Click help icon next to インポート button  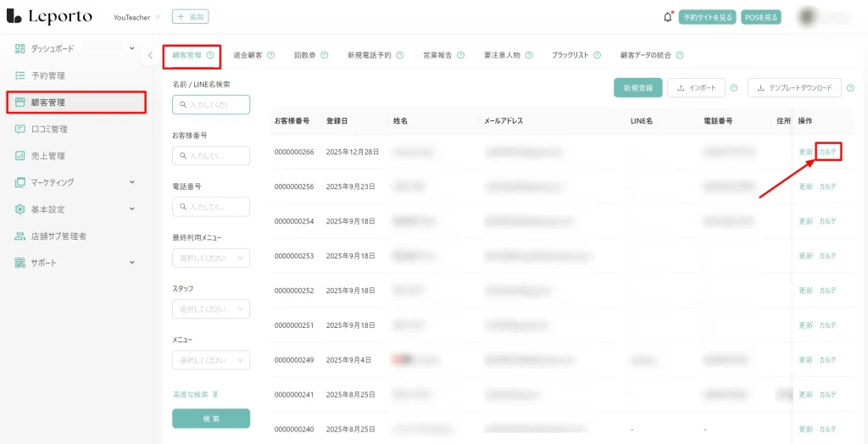tap(734, 87)
